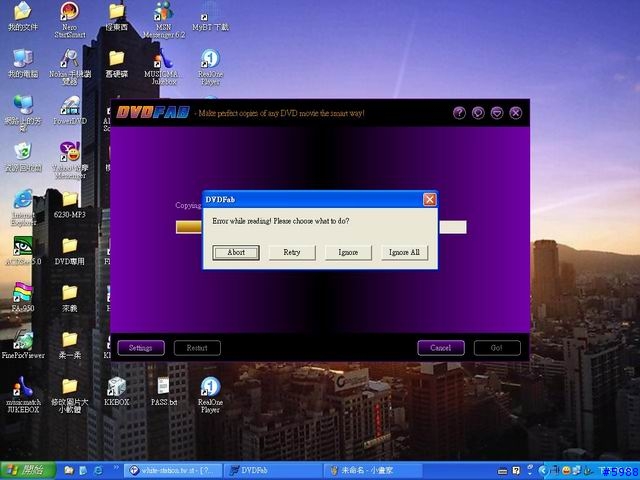640x480 pixels.
Task: Launch Yahoo Messenger desktop shortcut
Action: point(70,161)
